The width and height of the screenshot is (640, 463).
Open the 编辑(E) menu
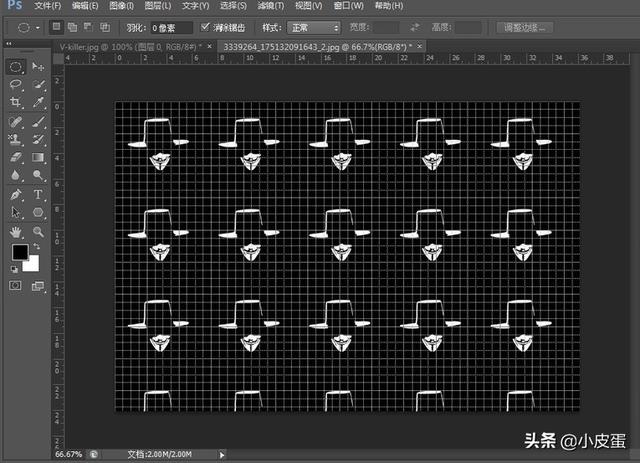click(x=85, y=6)
